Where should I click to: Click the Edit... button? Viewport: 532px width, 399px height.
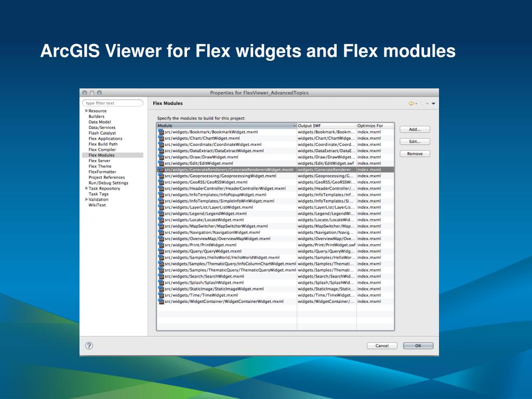tap(415, 141)
